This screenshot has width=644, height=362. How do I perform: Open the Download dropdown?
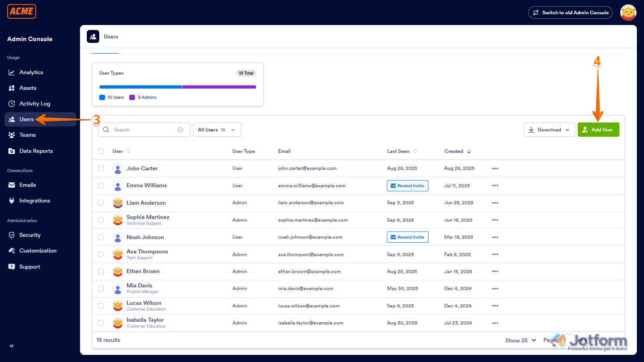(x=549, y=130)
